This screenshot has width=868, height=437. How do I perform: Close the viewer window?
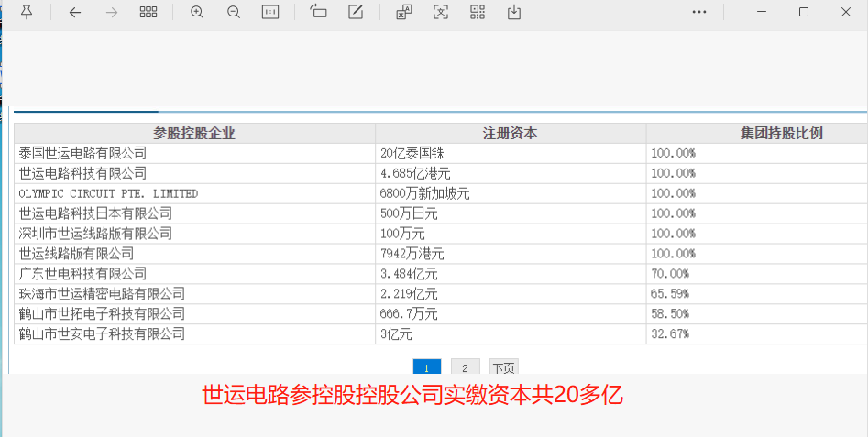[846, 12]
